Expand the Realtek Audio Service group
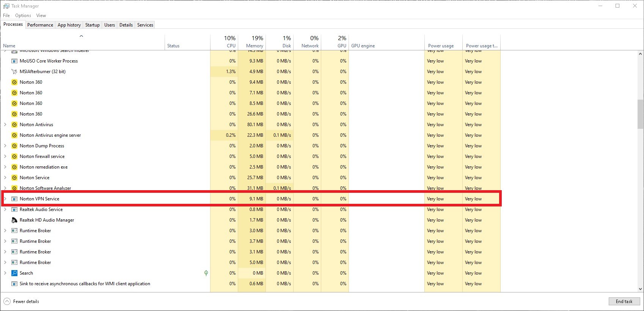This screenshot has width=644, height=311. point(5,209)
